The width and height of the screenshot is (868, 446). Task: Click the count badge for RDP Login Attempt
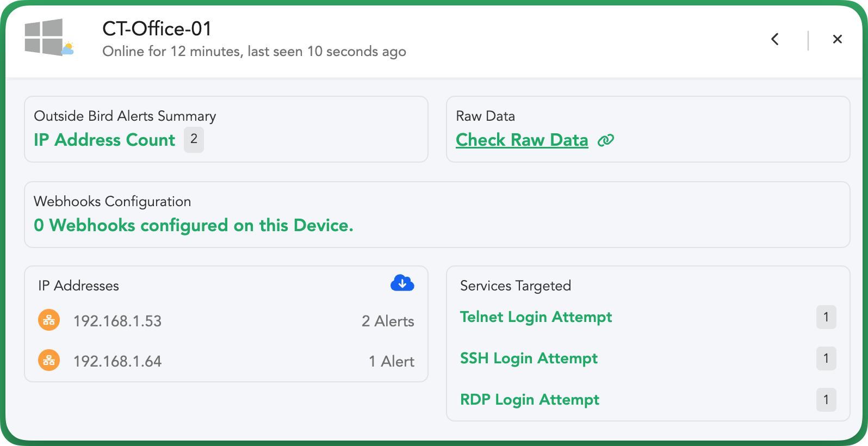826,400
